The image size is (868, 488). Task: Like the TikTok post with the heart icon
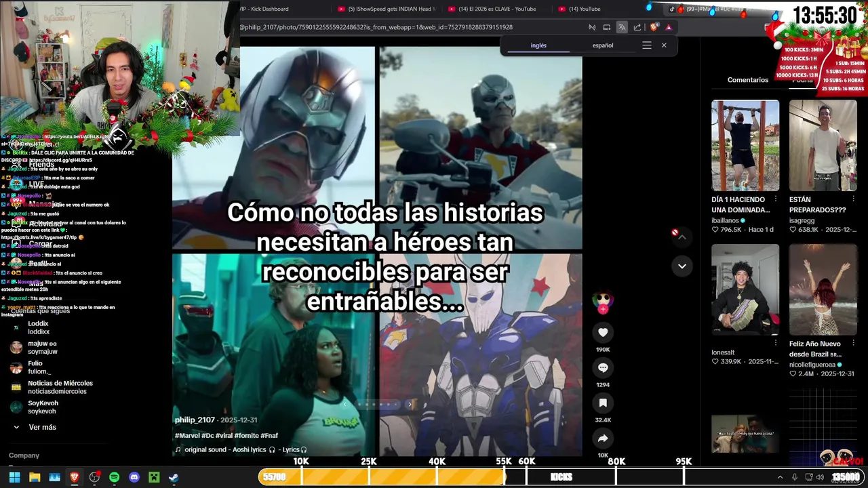pyautogui.click(x=603, y=332)
